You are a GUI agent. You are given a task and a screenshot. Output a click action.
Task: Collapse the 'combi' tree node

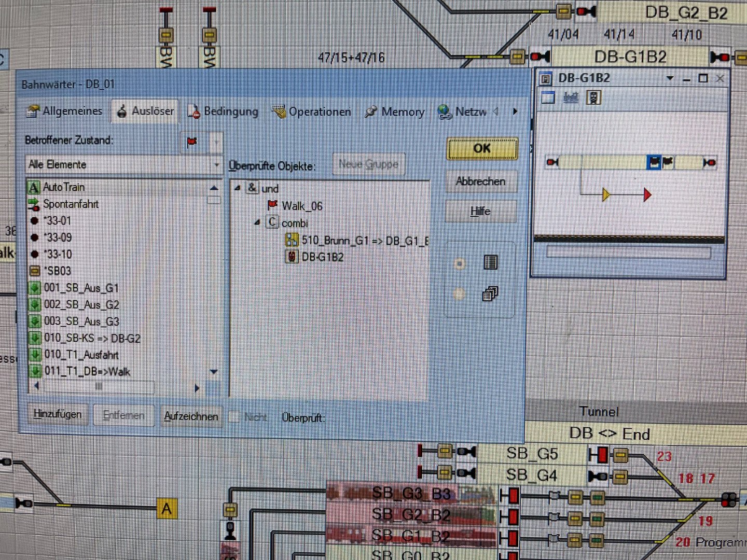[x=257, y=222]
